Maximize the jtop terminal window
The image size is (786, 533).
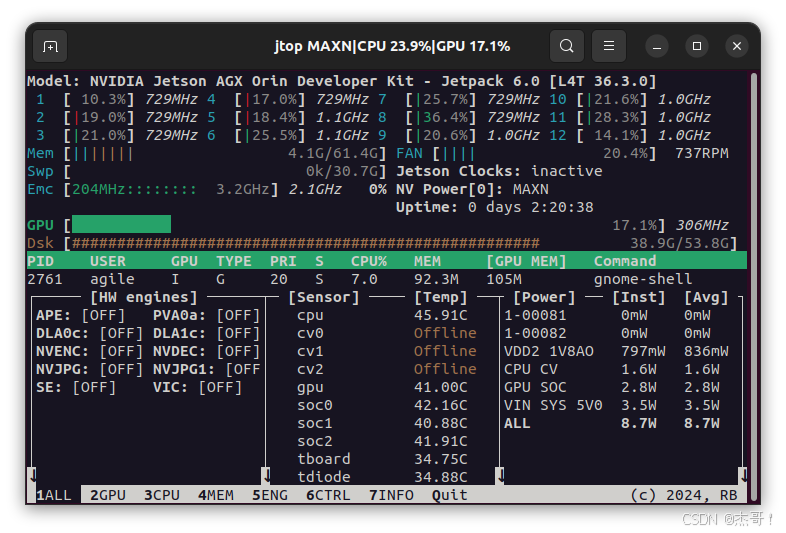click(x=697, y=46)
